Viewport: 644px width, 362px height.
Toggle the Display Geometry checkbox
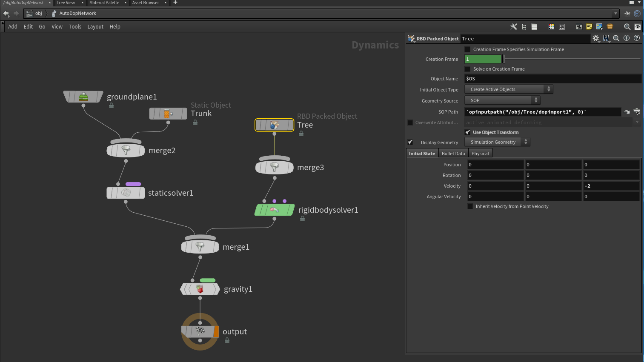click(x=410, y=142)
